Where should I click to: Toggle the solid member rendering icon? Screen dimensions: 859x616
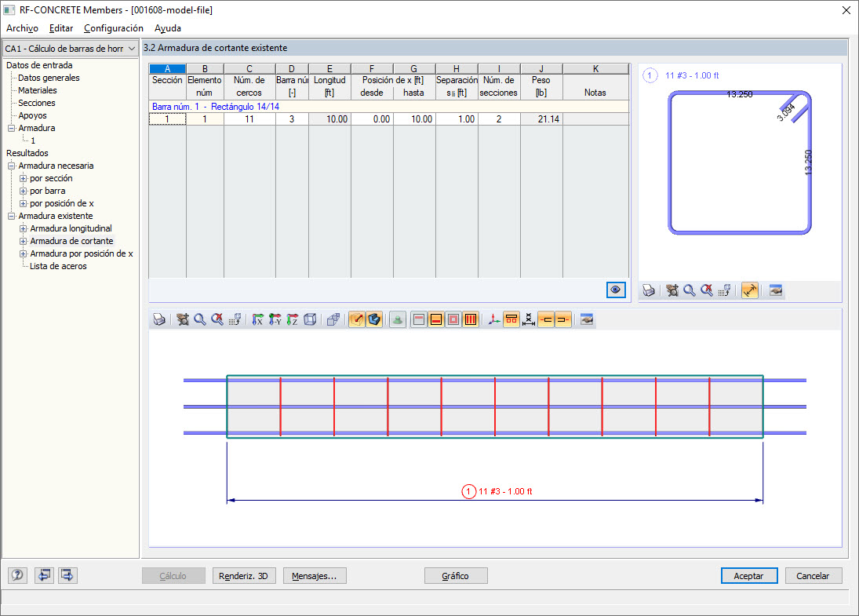point(374,319)
